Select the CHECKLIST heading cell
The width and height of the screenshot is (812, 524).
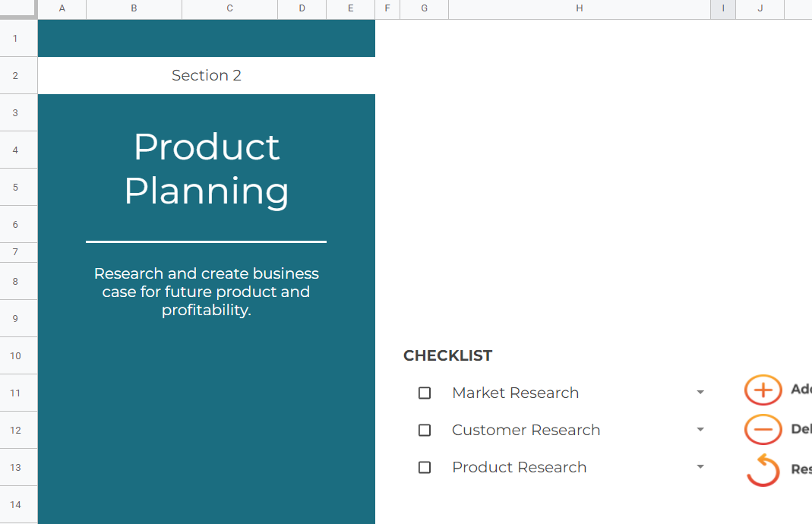(x=448, y=355)
